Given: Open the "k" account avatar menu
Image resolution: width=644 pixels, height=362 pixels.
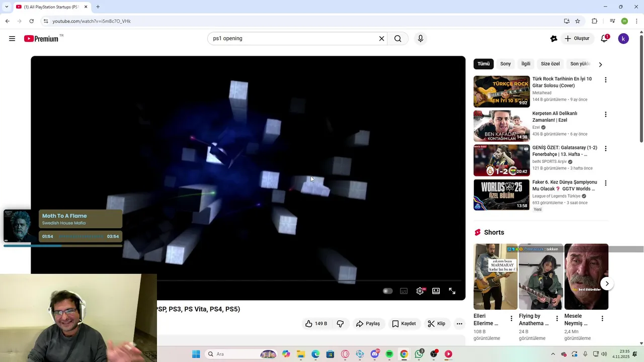Looking at the screenshot, I should 623,39.
